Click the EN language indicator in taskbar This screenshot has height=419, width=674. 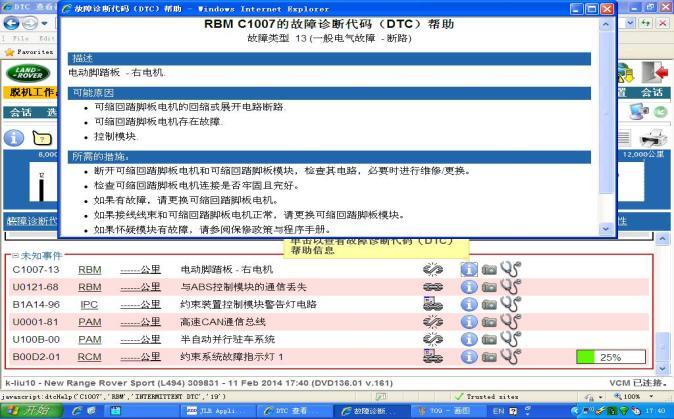tap(498, 411)
